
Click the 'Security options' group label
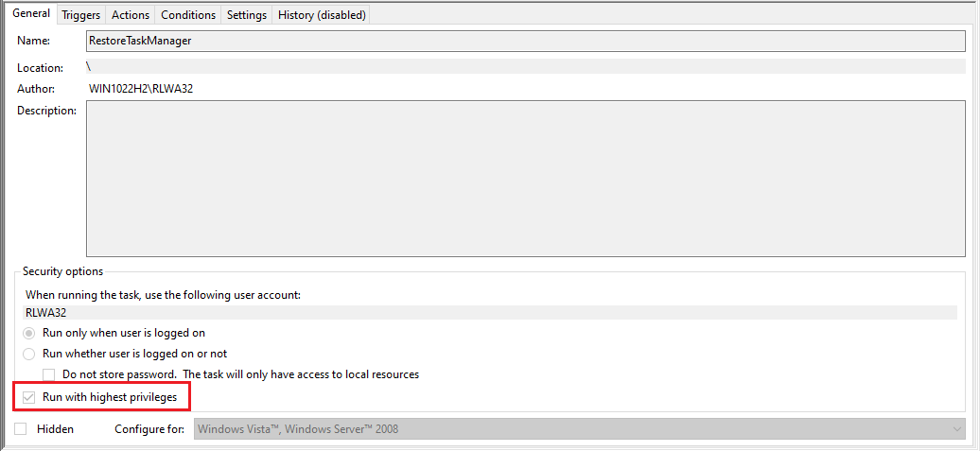coord(63,271)
